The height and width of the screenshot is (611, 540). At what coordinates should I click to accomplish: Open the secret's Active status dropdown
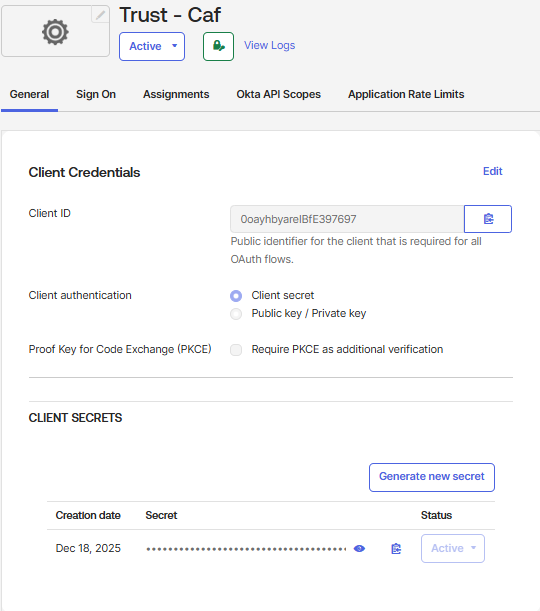[453, 548]
